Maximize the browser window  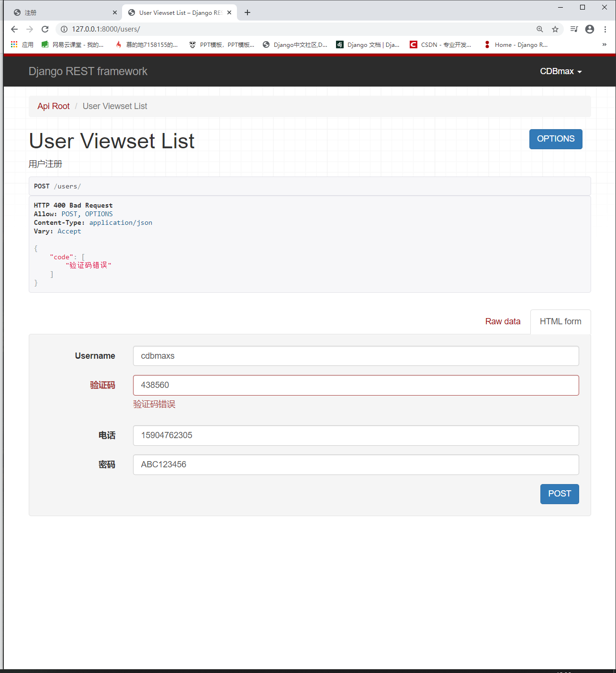(582, 7)
